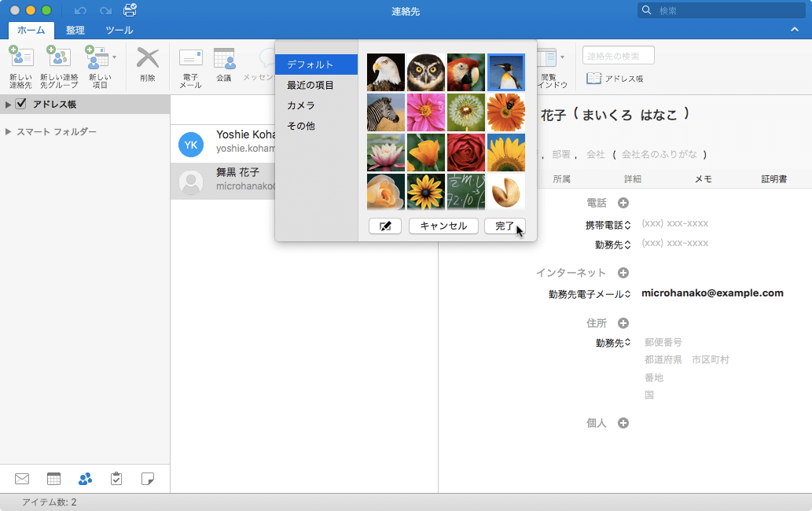
Task: Choose the peach rose picture
Action: (386, 192)
